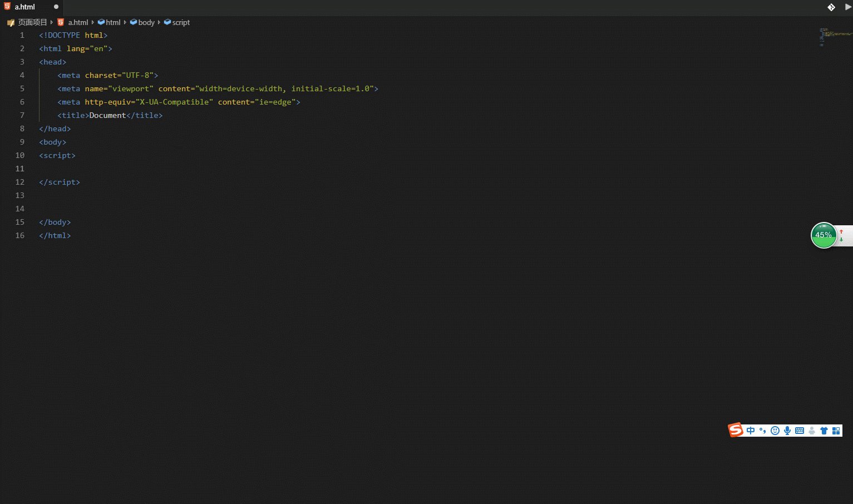853x504 pixels.
Task: Expand the arrow after 页面项目 breadcrumb
Action: (51, 22)
